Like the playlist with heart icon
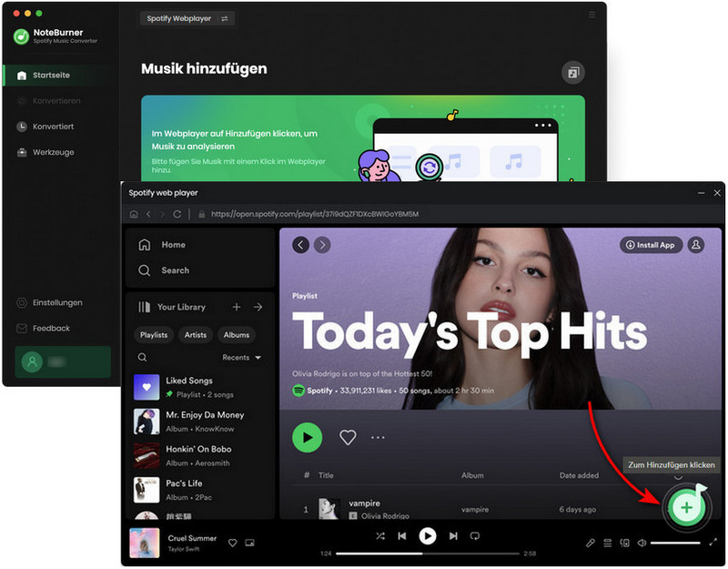This screenshot has height=569, width=728. click(348, 438)
